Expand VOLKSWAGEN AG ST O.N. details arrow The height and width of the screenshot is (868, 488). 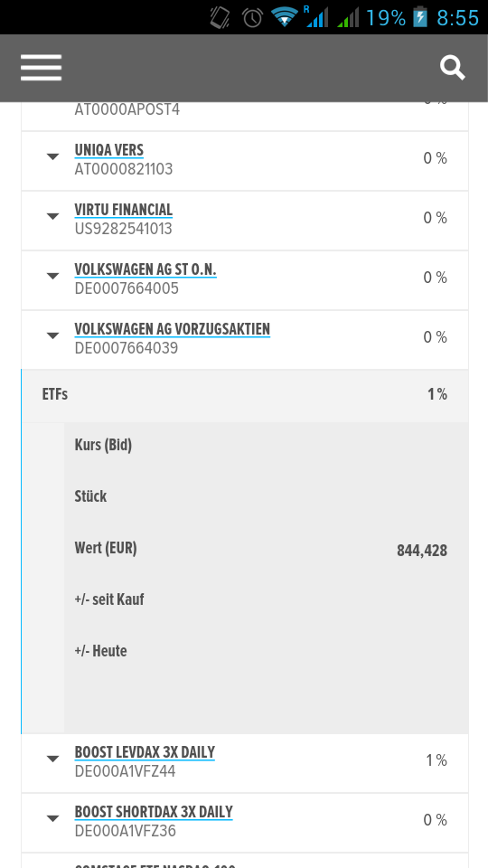point(52,276)
